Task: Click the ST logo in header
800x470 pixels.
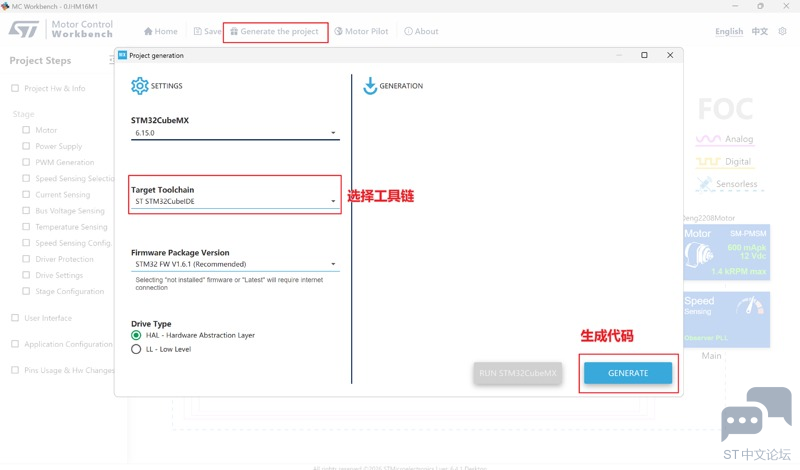Action: click(24, 29)
